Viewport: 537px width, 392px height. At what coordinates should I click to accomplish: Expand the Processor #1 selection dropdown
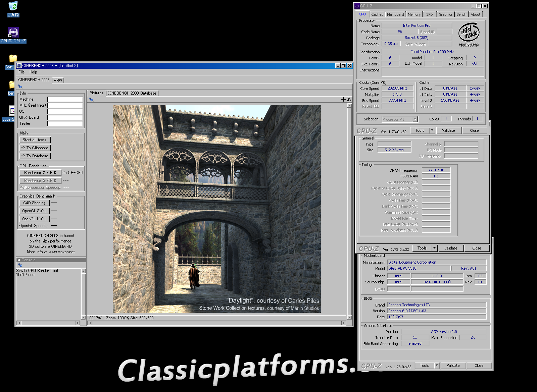tap(415, 119)
